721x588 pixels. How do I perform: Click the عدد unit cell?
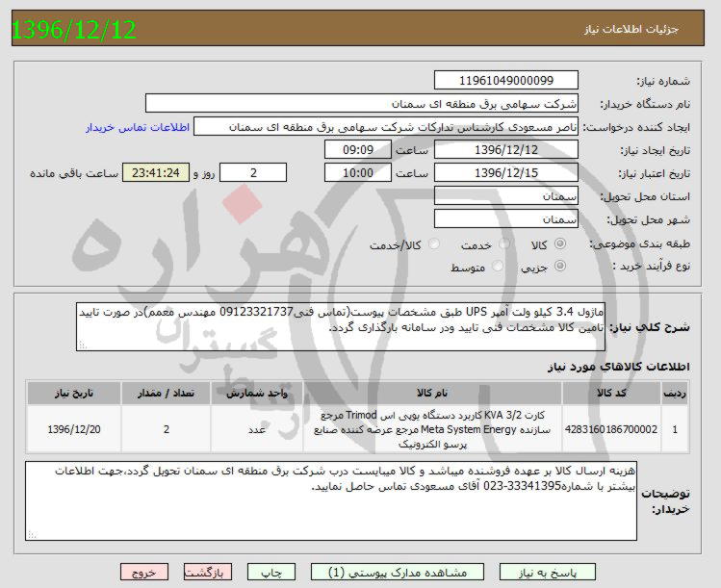tap(257, 429)
